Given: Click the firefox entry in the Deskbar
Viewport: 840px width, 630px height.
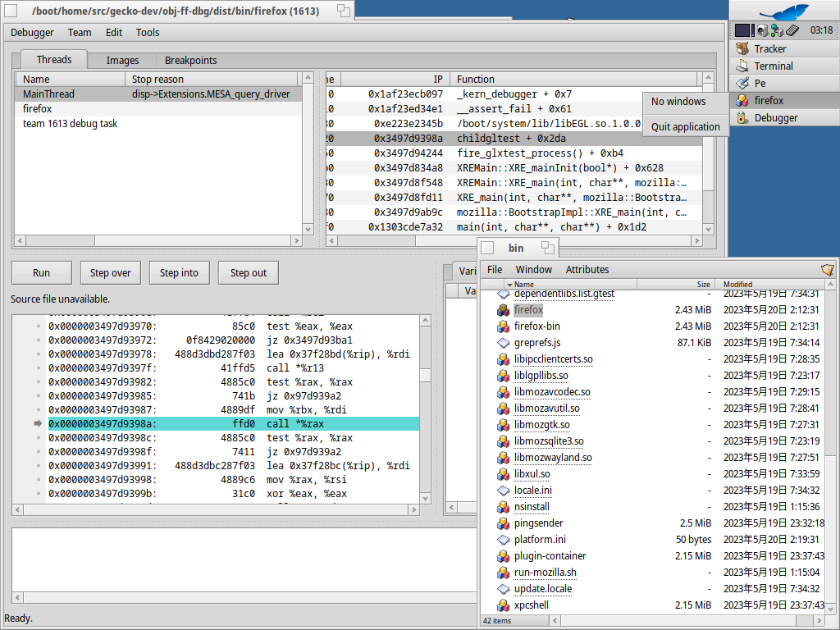Looking at the screenshot, I should (x=785, y=101).
